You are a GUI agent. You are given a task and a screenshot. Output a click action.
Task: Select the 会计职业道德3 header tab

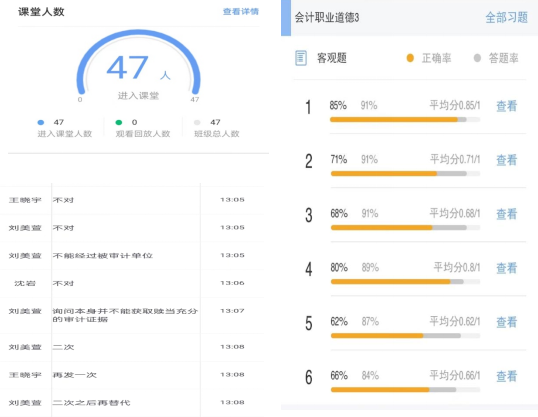[327, 18]
